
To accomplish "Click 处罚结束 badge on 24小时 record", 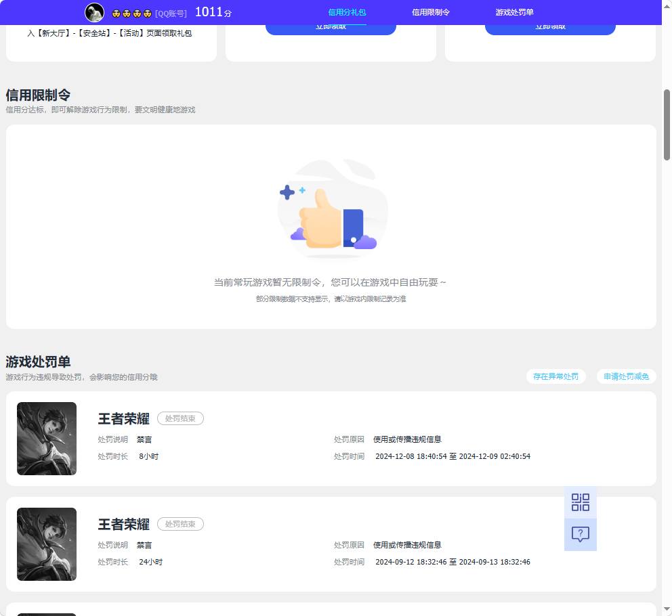I will [x=180, y=524].
